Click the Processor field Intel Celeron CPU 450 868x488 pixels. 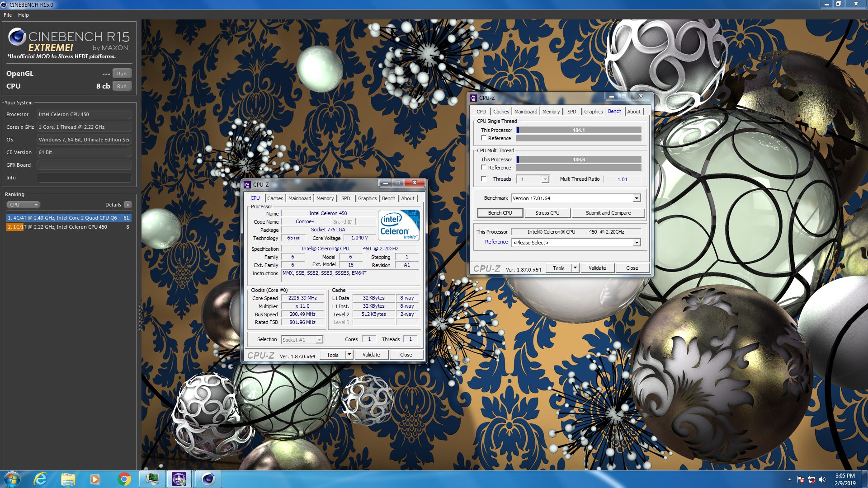84,114
